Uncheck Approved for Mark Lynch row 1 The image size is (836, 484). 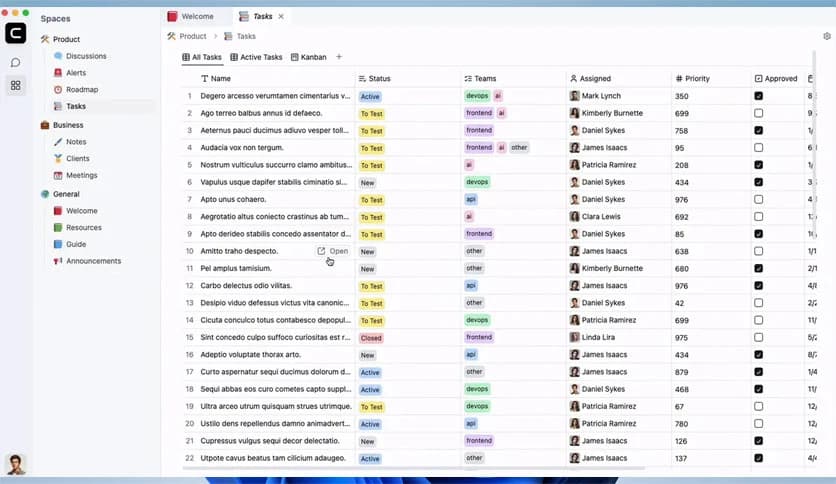(759, 96)
